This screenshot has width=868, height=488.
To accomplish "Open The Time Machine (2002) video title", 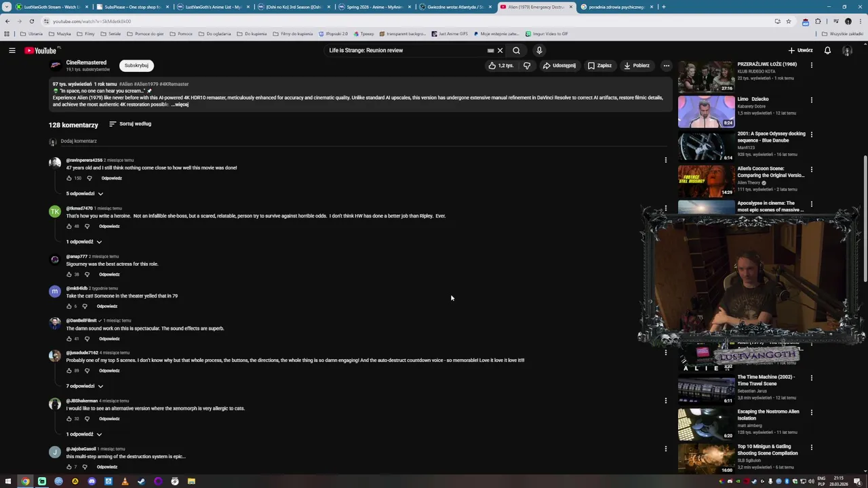I will point(766,380).
